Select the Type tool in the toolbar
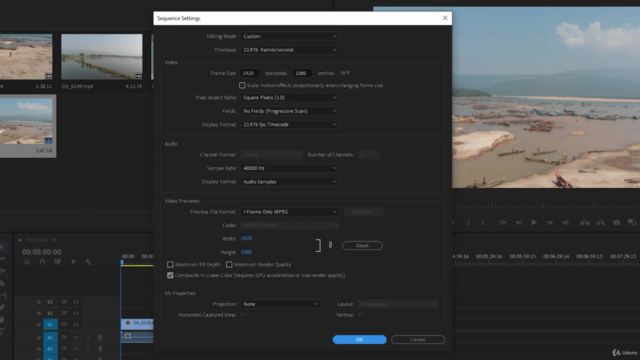The height and width of the screenshot is (360, 640). coord(2,331)
